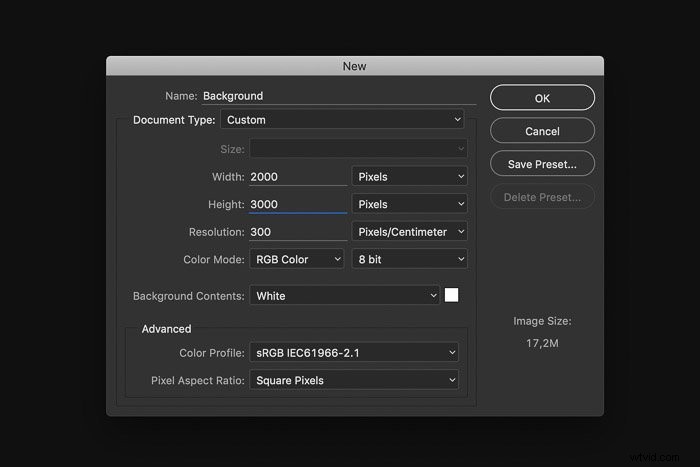The width and height of the screenshot is (700, 467).
Task: Open the Width units Pixels dropdown
Action: pyautogui.click(x=409, y=177)
